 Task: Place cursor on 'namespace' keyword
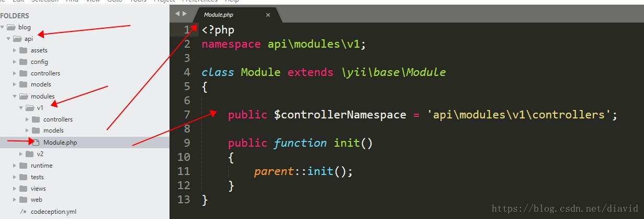231,44
